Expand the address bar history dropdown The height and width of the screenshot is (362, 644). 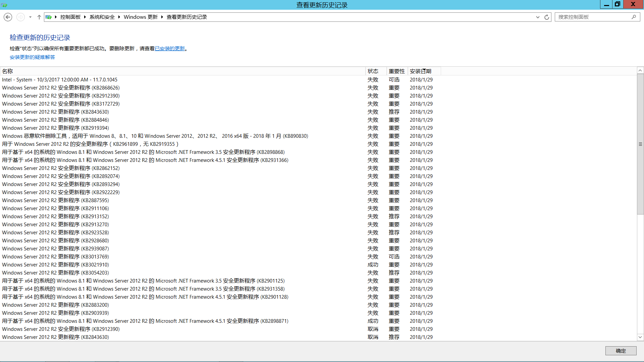[x=538, y=17]
